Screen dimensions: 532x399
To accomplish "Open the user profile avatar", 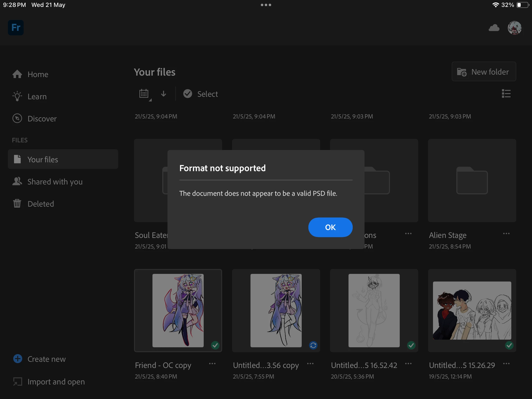I will coord(515,28).
